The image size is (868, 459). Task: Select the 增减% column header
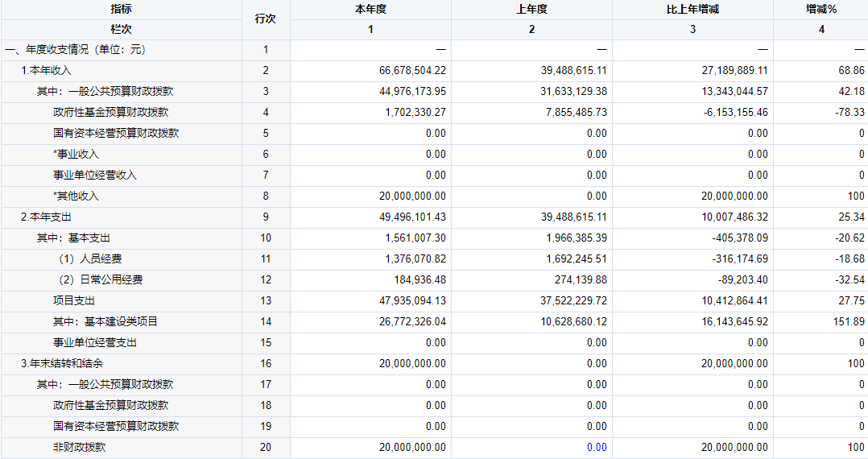(x=821, y=10)
